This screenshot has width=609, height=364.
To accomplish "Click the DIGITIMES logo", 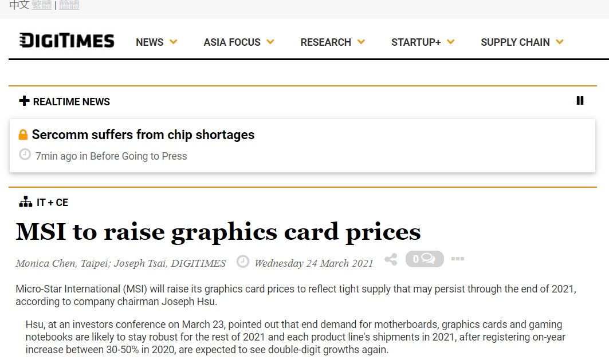I will [x=67, y=41].
